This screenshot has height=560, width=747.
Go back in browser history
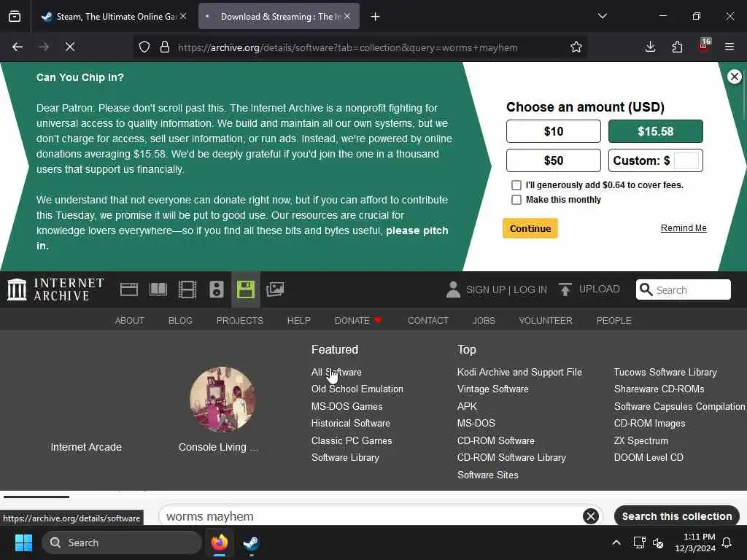(18, 47)
